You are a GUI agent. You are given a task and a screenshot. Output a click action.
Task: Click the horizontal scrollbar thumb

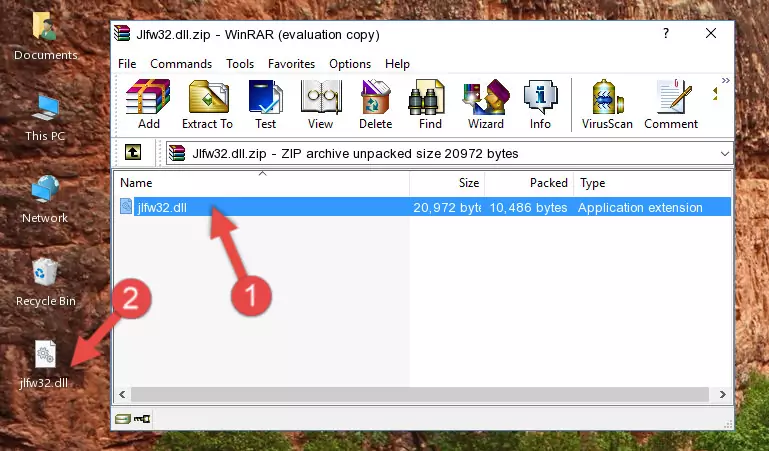click(420, 394)
